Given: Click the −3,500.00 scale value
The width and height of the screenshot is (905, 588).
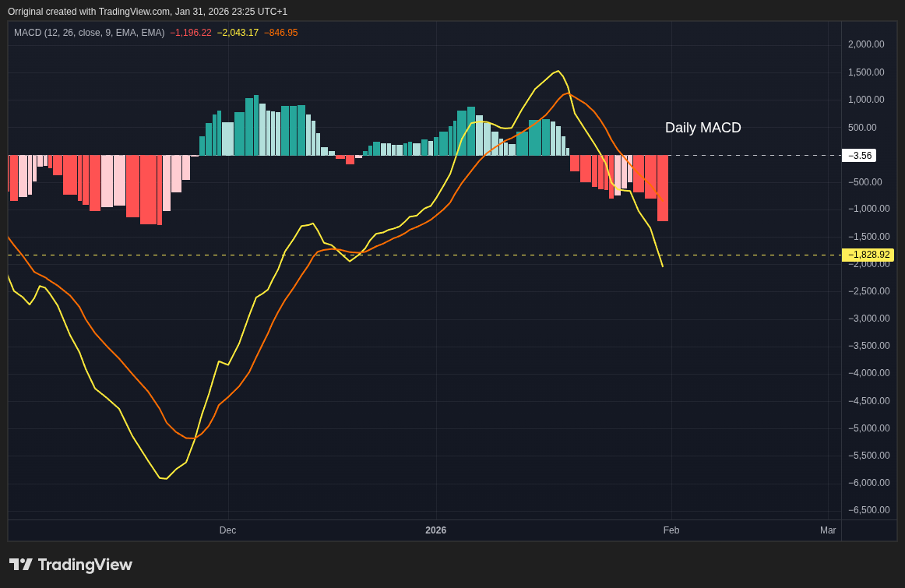Looking at the screenshot, I should [x=868, y=346].
